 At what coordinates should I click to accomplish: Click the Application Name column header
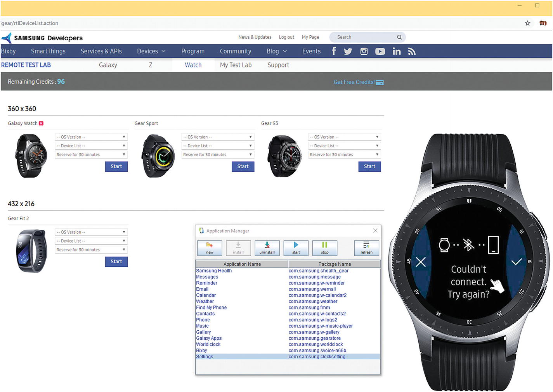(242, 264)
